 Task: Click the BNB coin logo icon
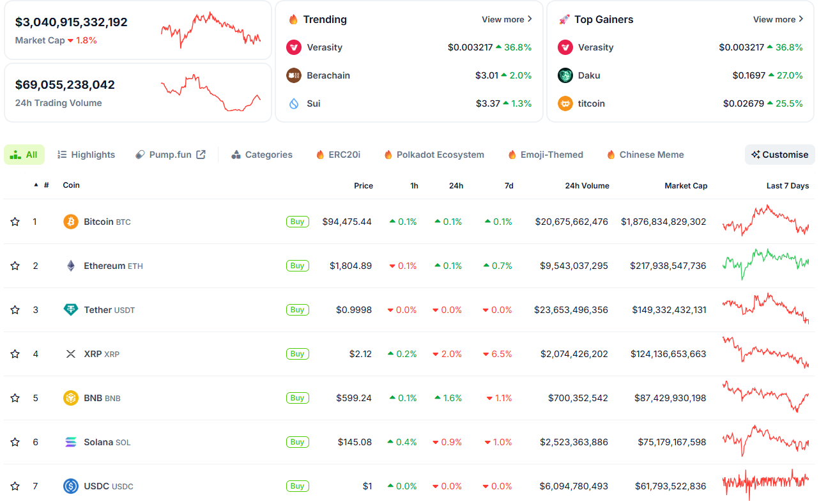(x=71, y=398)
